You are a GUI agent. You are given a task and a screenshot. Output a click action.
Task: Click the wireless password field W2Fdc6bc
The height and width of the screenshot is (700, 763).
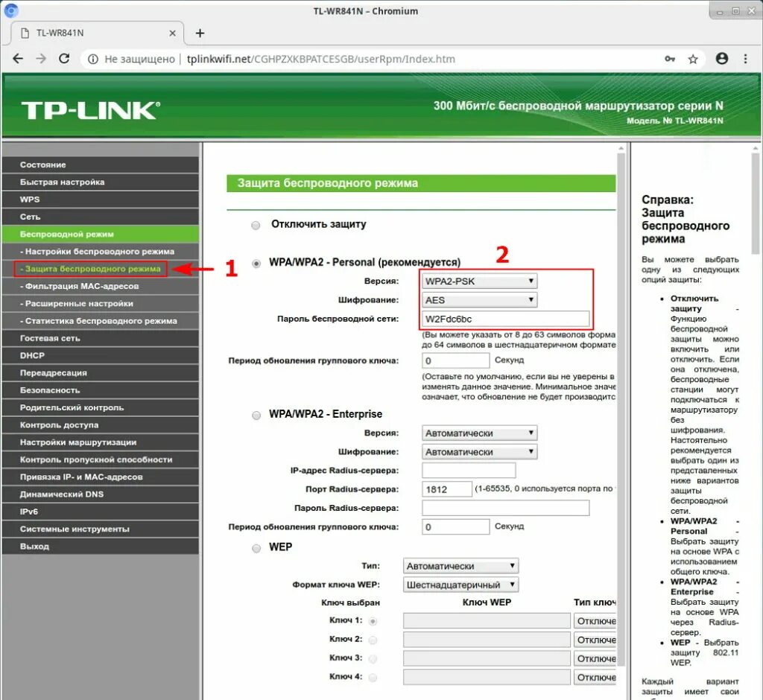[506, 319]
